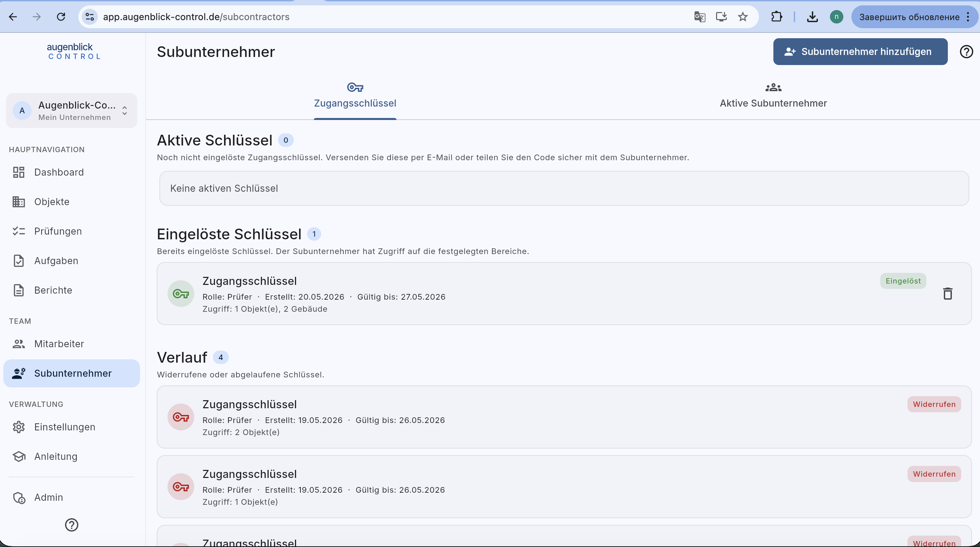Click the Objekte building icon
980x547 pixels.
[x=19, y=202]
